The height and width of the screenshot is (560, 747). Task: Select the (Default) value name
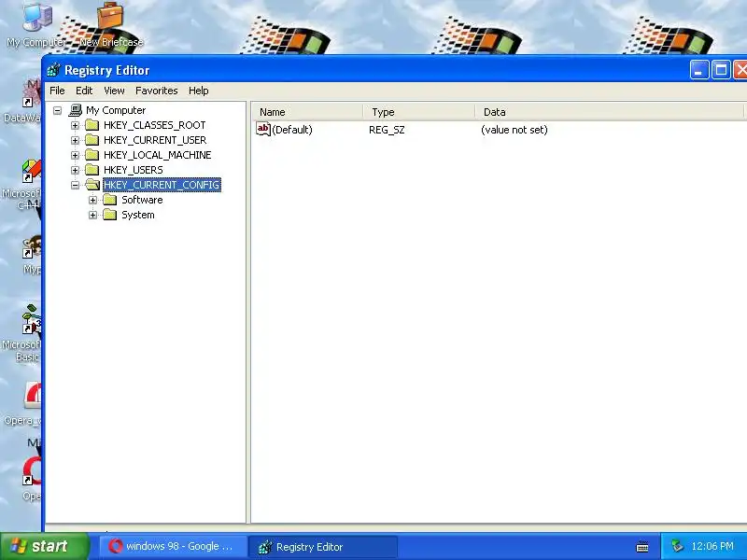click(292, 130)
